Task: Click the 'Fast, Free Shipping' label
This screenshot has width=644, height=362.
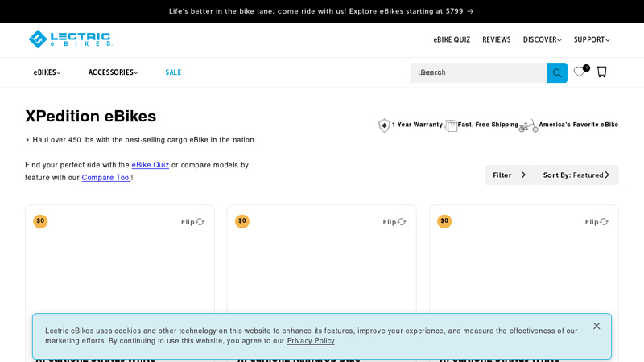Action: pyautogui.click(x=488, y=125)
